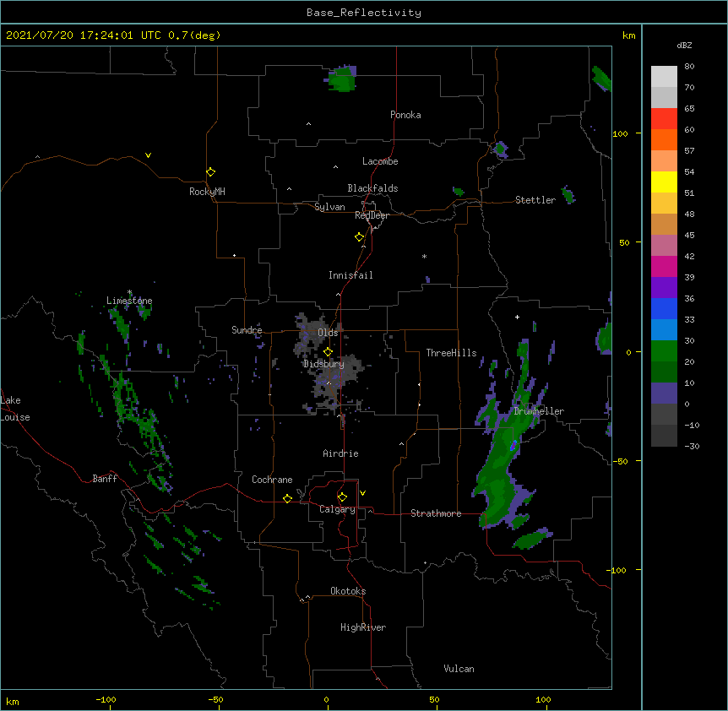Click the green echo north of Ponoka
Viewport: 728px width, 711px height.
point(342,79)
